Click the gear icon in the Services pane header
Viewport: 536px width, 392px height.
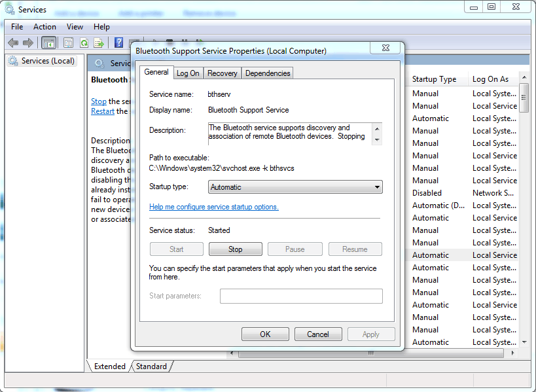[x=99, y=63]
